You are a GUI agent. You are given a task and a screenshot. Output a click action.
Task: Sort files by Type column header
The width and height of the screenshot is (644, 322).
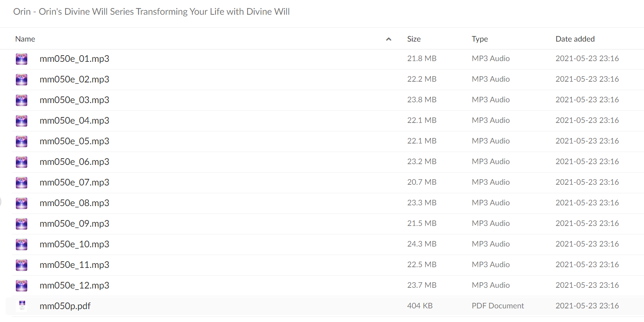click(x=480, y=39)
